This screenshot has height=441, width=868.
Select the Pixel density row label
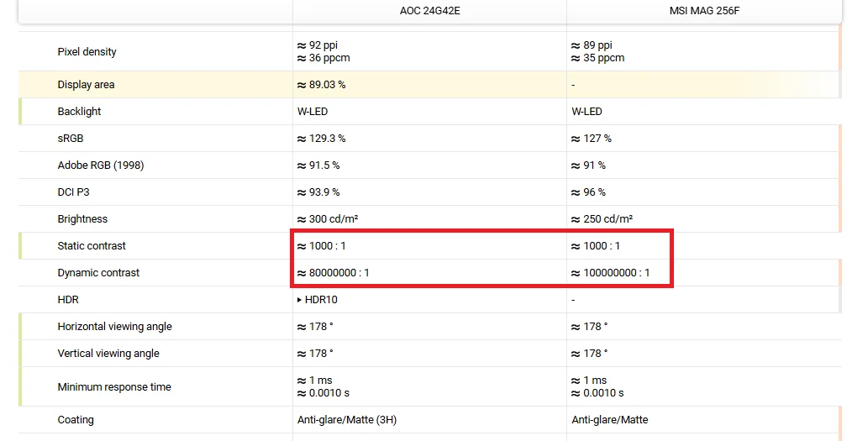click(87, 52)
